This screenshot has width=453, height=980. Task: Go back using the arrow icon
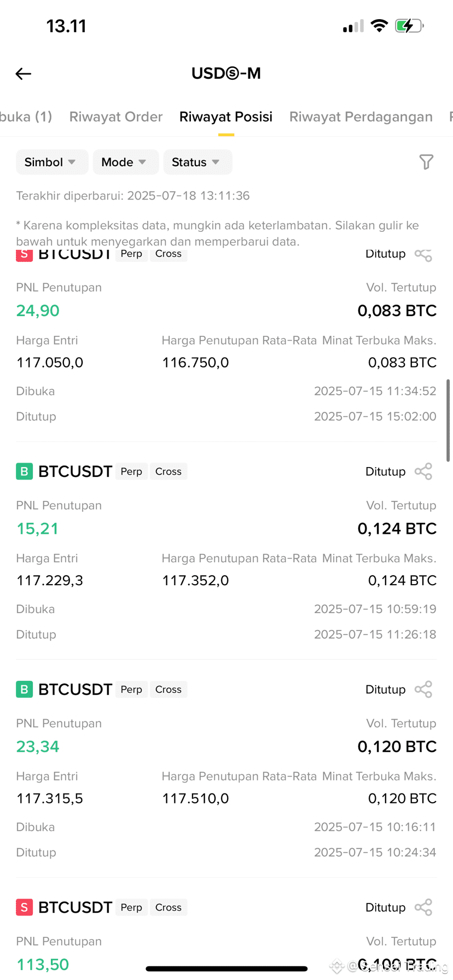(x=24, y=74)
